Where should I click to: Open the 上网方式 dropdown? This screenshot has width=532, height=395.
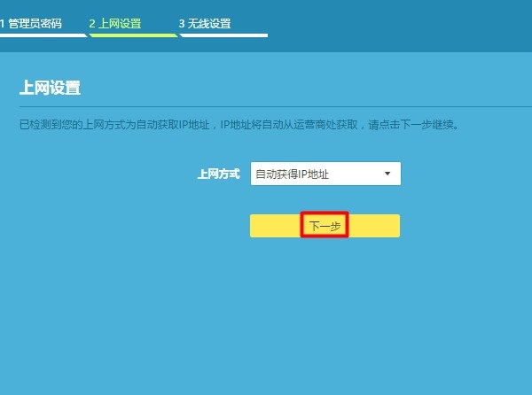(325, 174)
